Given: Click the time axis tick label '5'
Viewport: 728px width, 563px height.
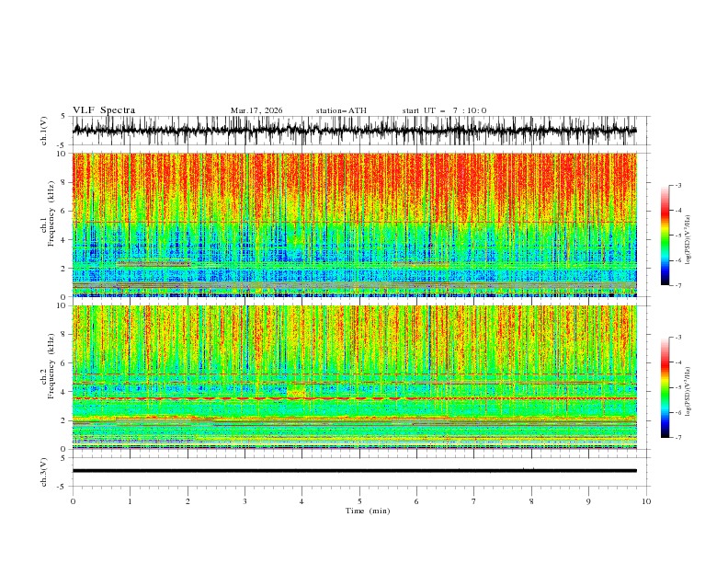Looking at the screenshot, I should pyautogui.click(x=359, y=501).
